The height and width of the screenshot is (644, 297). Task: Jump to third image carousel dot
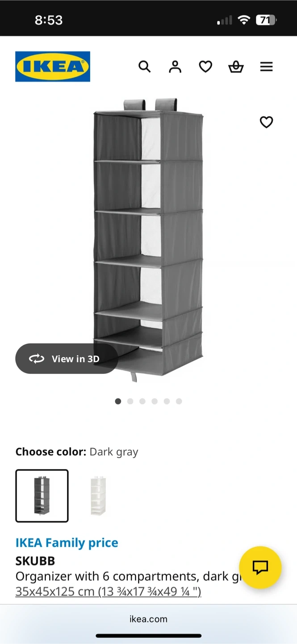click(x=142, y=401)
